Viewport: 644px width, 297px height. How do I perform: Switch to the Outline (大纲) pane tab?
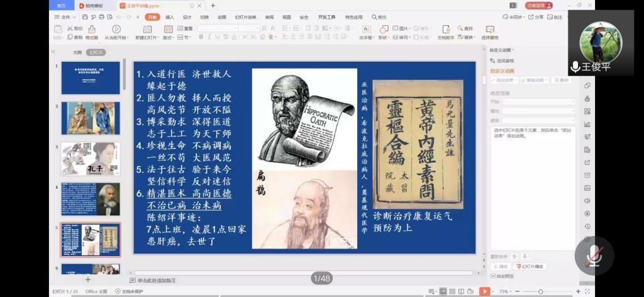(77, 53)
